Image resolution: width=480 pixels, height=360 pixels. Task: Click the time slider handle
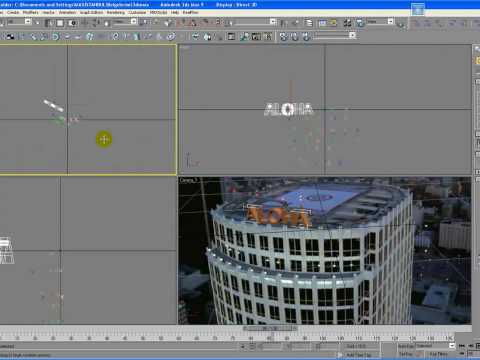pyautogui.click(x=270, y=328)
